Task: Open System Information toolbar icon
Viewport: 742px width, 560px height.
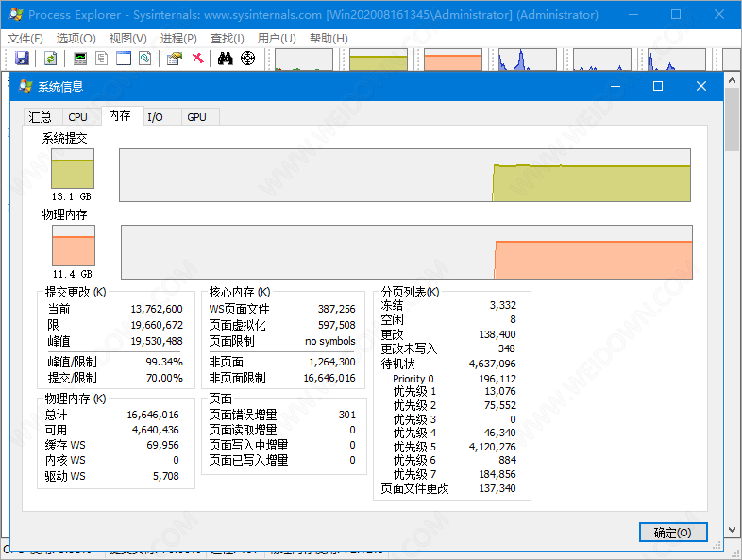Action: click(x=80, y=59)
